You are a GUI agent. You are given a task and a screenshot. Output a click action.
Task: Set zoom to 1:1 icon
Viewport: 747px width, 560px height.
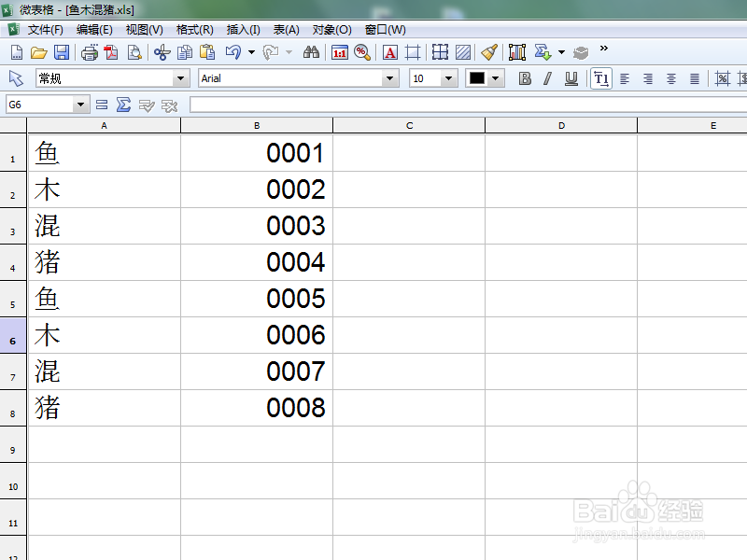coord(340,52)
